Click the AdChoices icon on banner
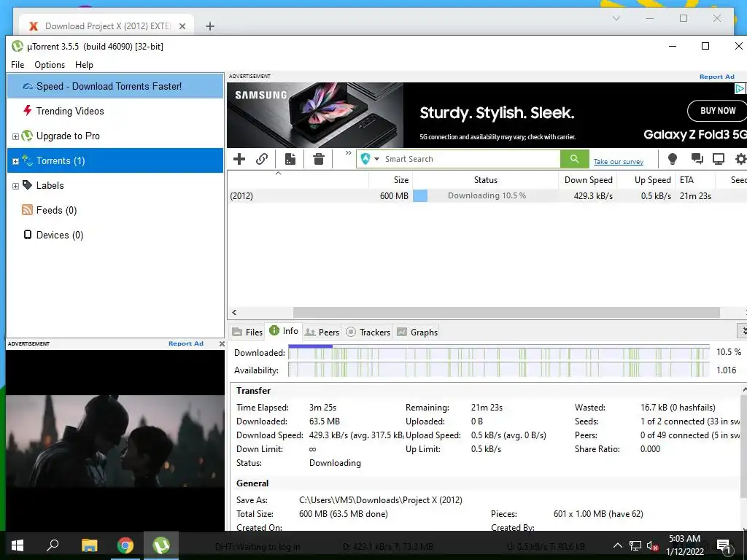 pos(740,88)
